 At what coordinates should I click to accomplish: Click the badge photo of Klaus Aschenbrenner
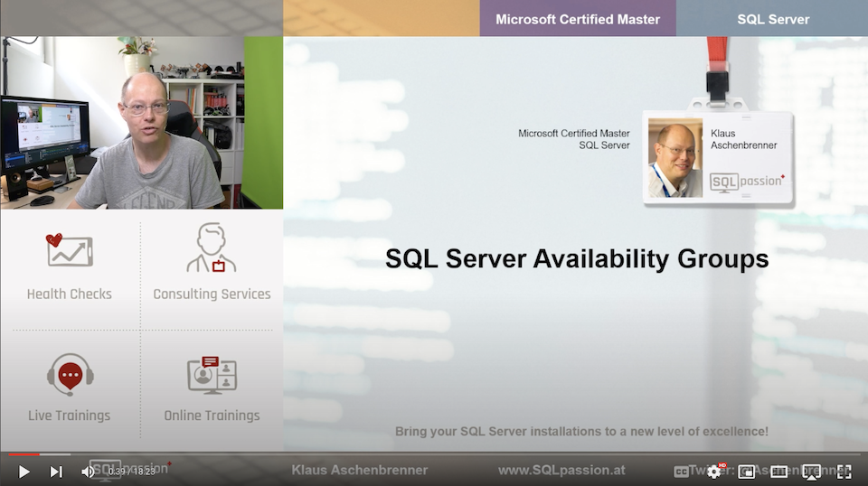coord(675,157)
